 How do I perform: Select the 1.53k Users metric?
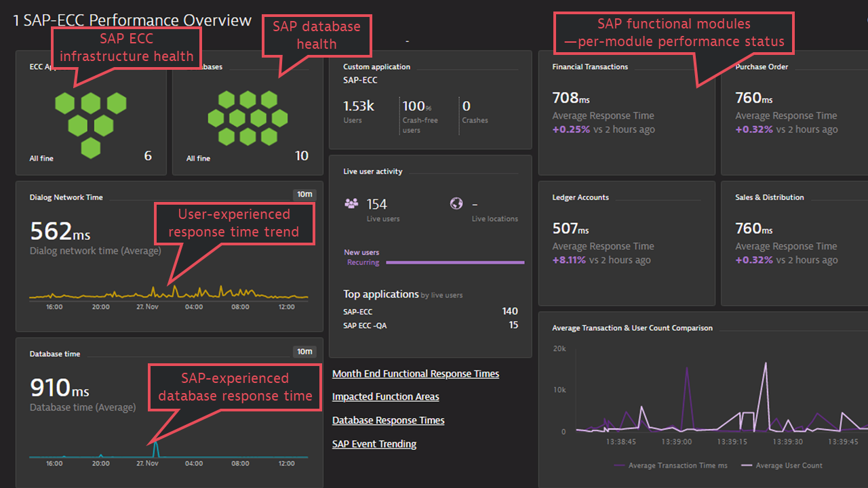point(359,111)
